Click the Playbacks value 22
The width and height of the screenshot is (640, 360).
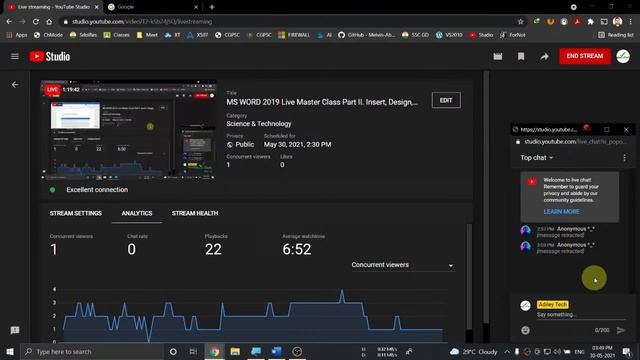click(213, 249)
